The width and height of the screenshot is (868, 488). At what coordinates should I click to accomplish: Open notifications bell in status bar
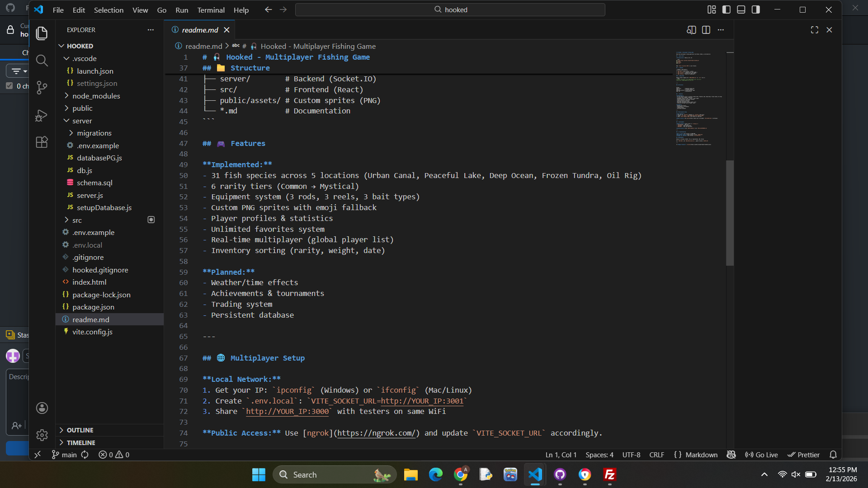pyautogui.click(x=833, y=455)
